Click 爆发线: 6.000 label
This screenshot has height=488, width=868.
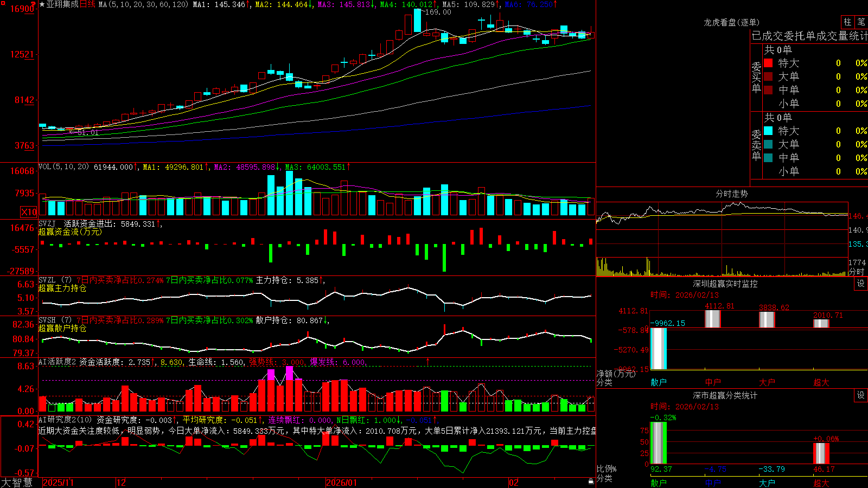coord(339,362)
